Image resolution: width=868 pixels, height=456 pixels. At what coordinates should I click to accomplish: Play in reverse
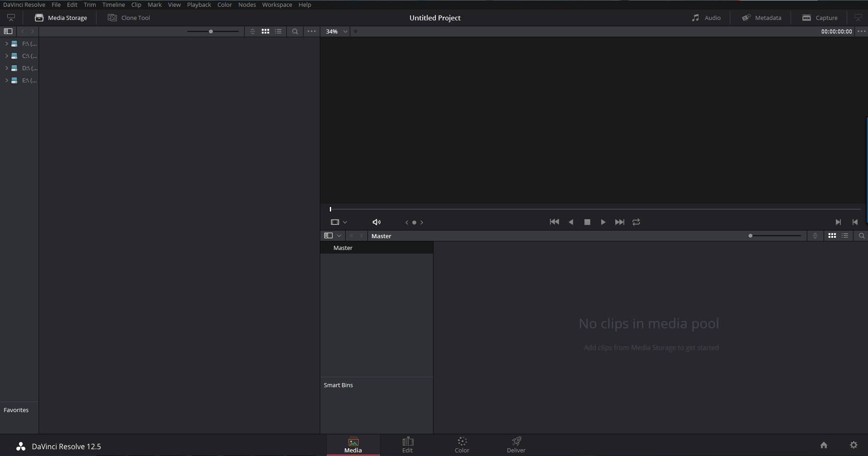pyautogui.click(x=571, y=222)
